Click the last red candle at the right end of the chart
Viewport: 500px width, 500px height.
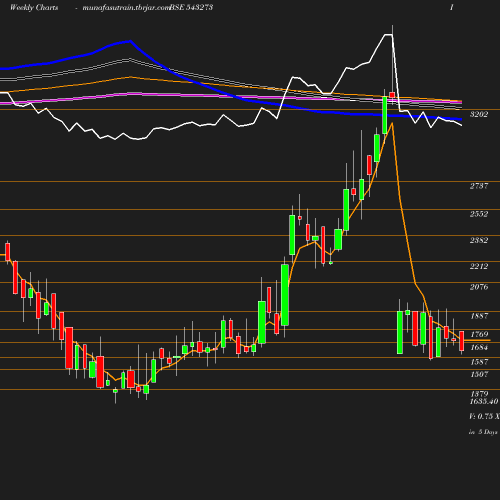pyautogui.click(x=462, y=341)
